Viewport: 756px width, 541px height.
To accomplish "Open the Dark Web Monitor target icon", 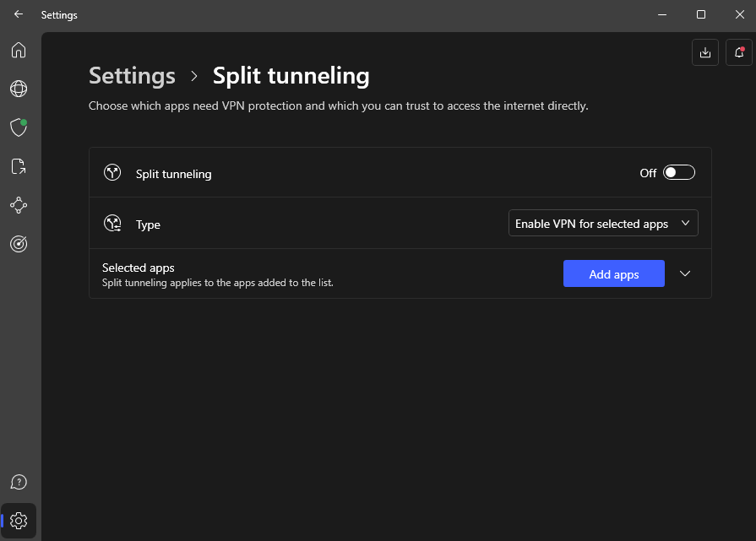I will pyautogui.click(x=19, y=244).
